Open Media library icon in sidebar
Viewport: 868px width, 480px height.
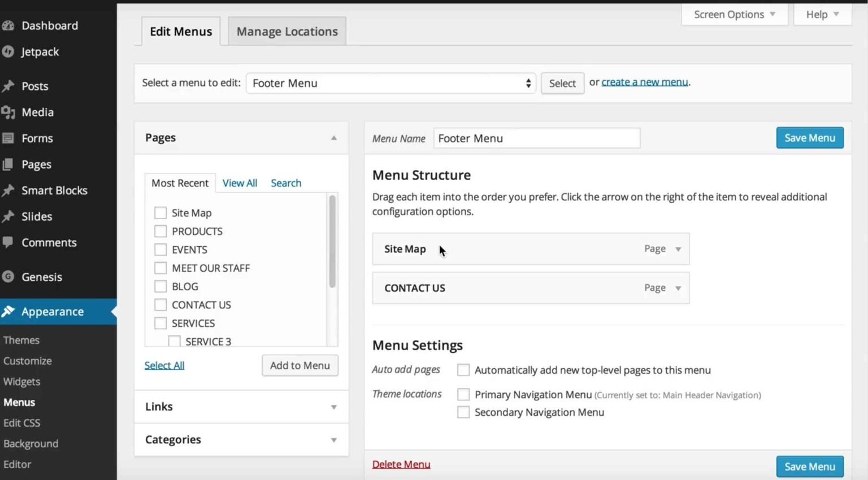coord(8,112)
